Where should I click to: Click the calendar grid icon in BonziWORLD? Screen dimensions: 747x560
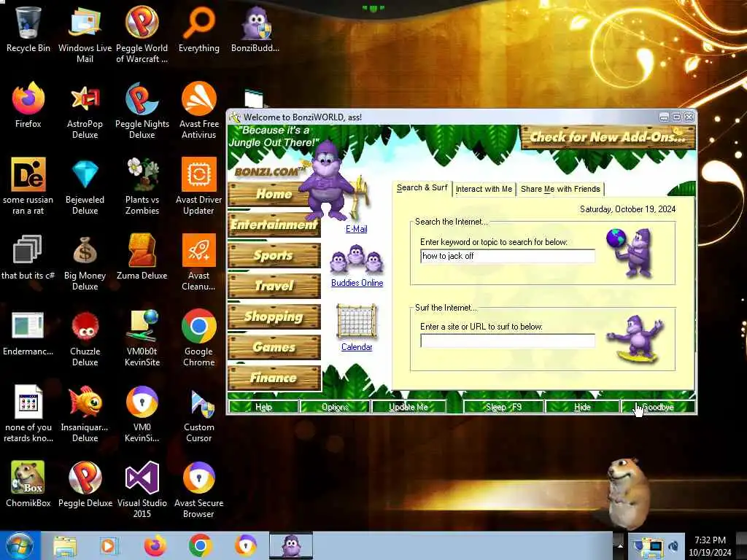[356, 322]
